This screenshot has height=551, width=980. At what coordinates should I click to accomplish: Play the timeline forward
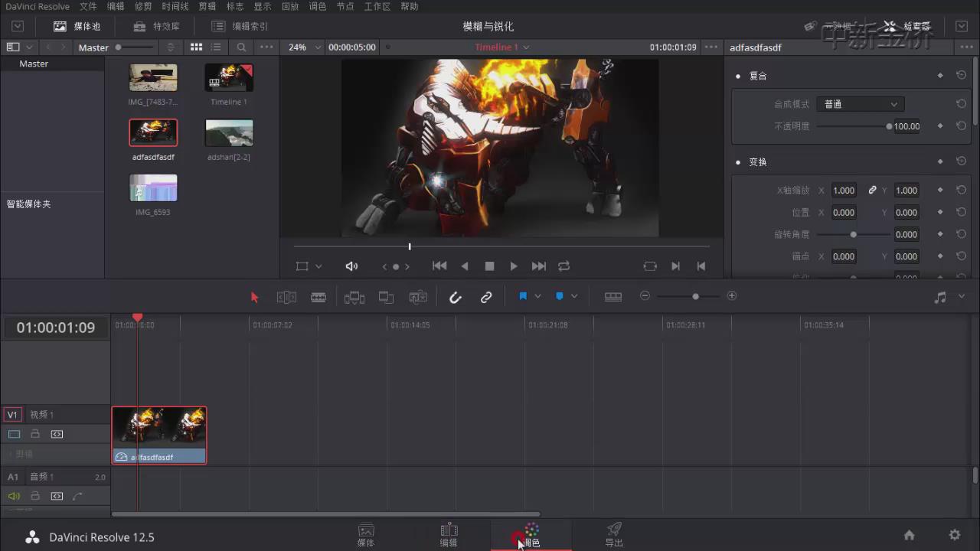(514, 266)
